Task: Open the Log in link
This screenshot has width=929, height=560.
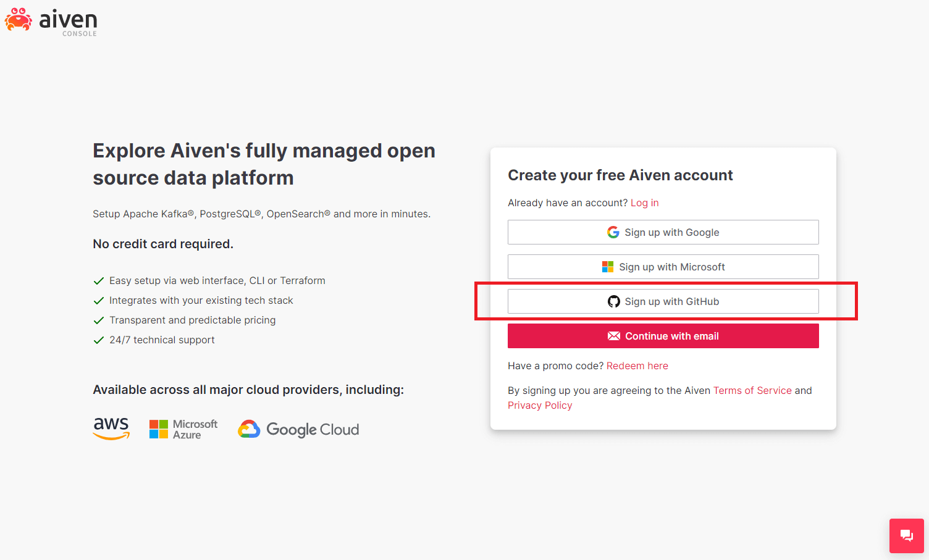Action: 644,203
